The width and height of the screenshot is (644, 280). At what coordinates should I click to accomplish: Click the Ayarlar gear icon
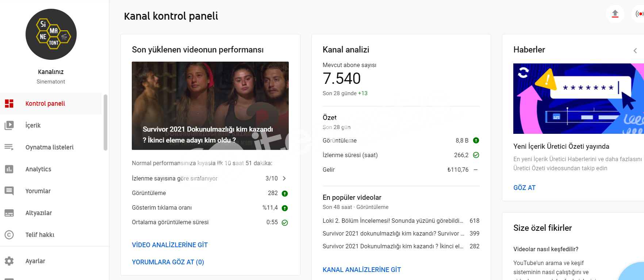[x=9, y=261]
